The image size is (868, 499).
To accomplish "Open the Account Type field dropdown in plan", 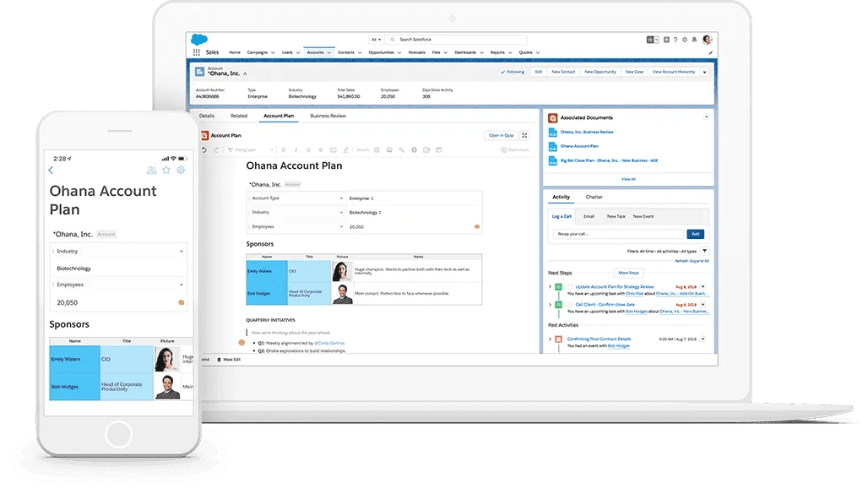I will click(341, 198).
